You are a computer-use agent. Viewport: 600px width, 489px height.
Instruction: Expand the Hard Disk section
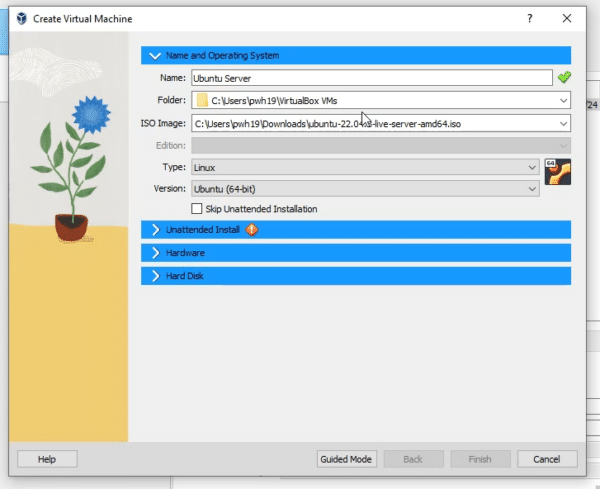pos(155,275)
